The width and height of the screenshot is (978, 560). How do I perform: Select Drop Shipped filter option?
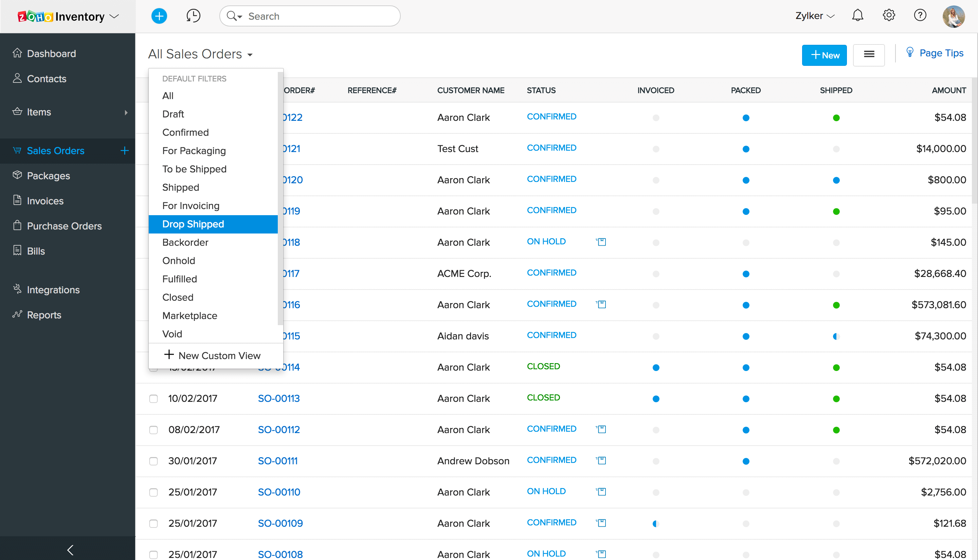[193, 224]
